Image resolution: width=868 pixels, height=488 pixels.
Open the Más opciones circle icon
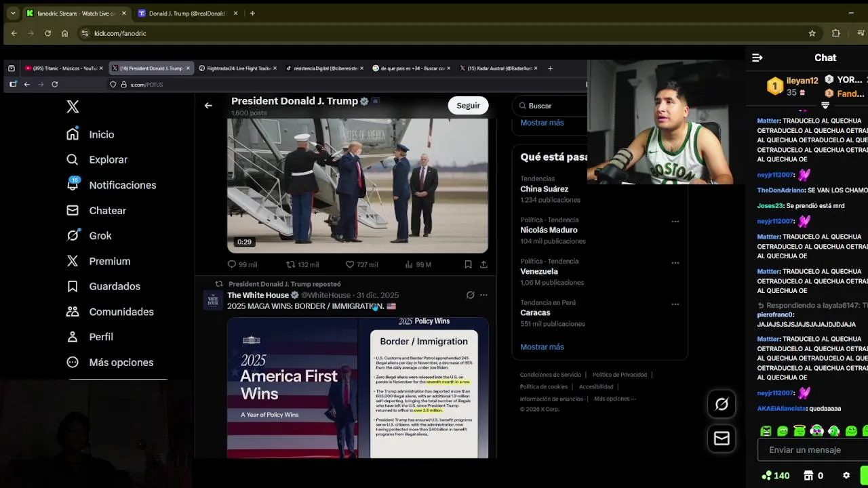coord(73,362)
